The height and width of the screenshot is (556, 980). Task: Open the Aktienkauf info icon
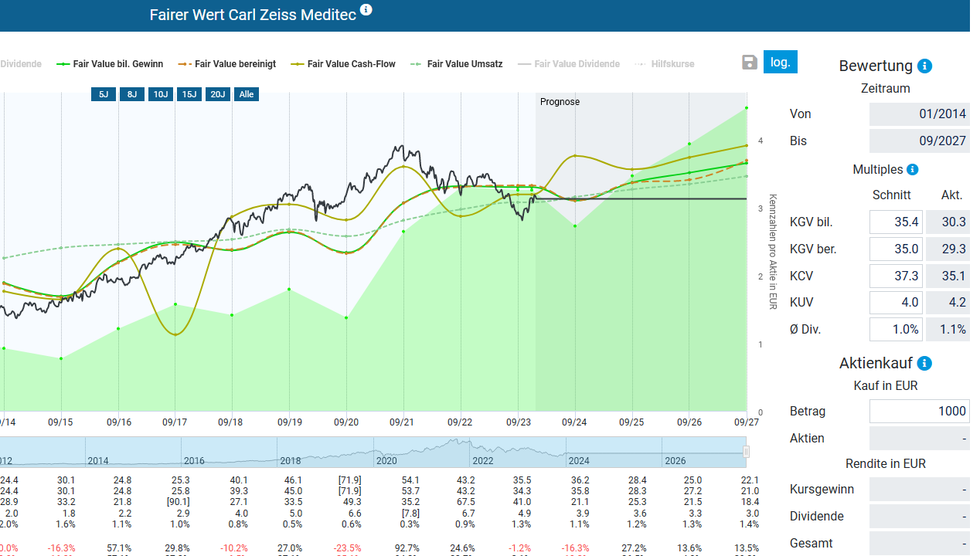click(924, 364)
